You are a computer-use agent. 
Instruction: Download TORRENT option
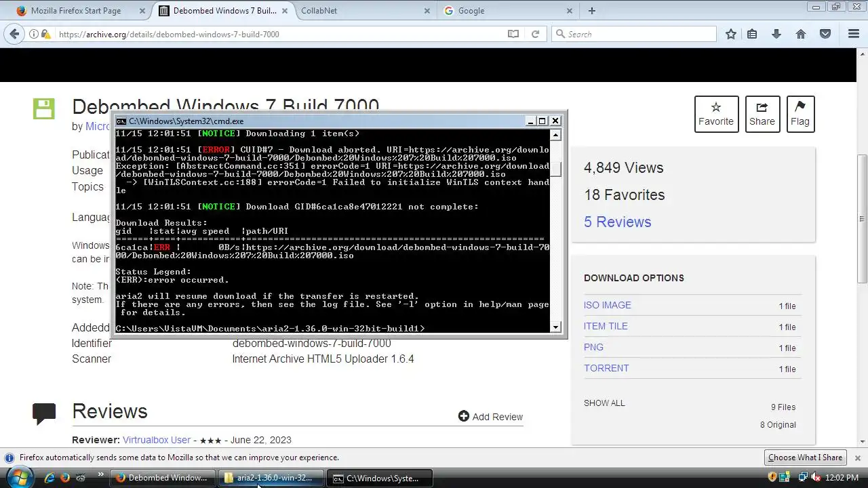[x=606, y=368]
